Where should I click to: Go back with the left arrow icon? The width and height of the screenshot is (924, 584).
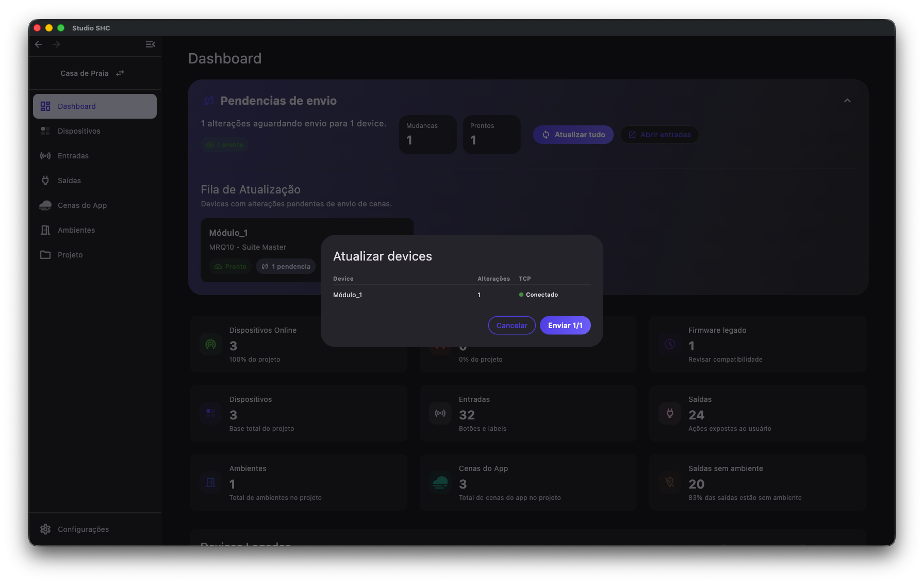[x=38, y=44]
